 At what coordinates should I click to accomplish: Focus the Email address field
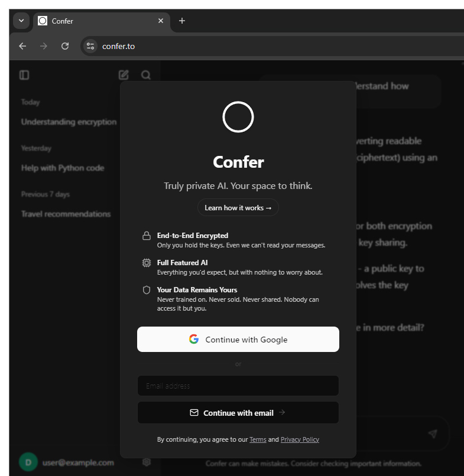[238, 386]
